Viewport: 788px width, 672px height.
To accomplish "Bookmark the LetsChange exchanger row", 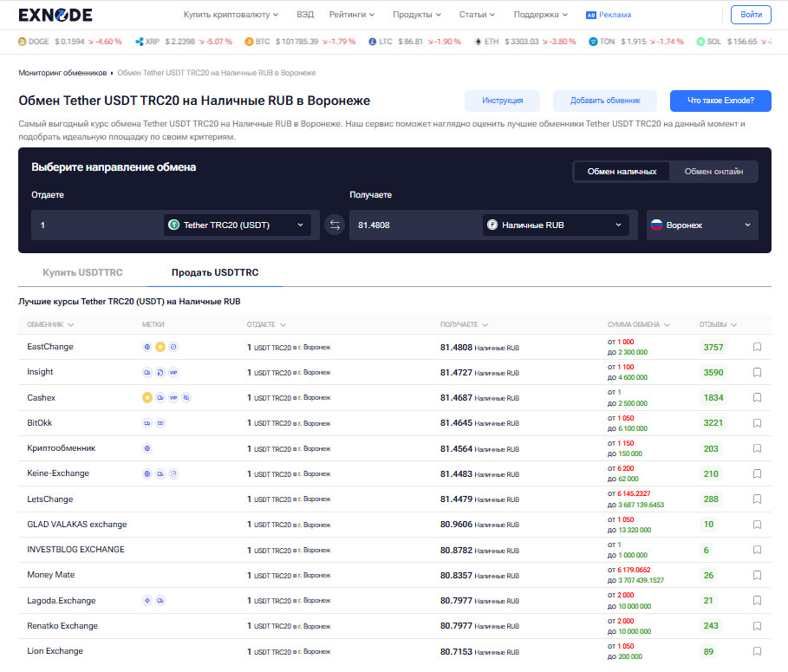I will (757, 499).
